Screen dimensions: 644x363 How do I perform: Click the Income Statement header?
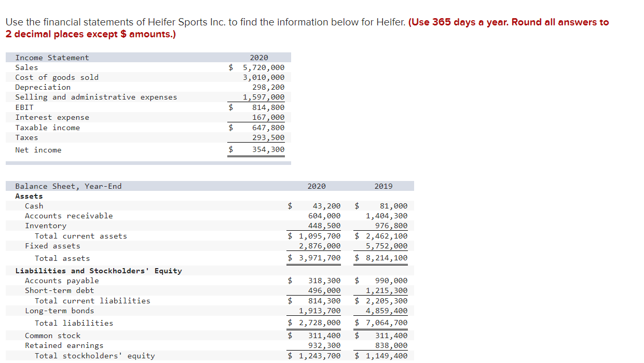(x=52, y=58)
